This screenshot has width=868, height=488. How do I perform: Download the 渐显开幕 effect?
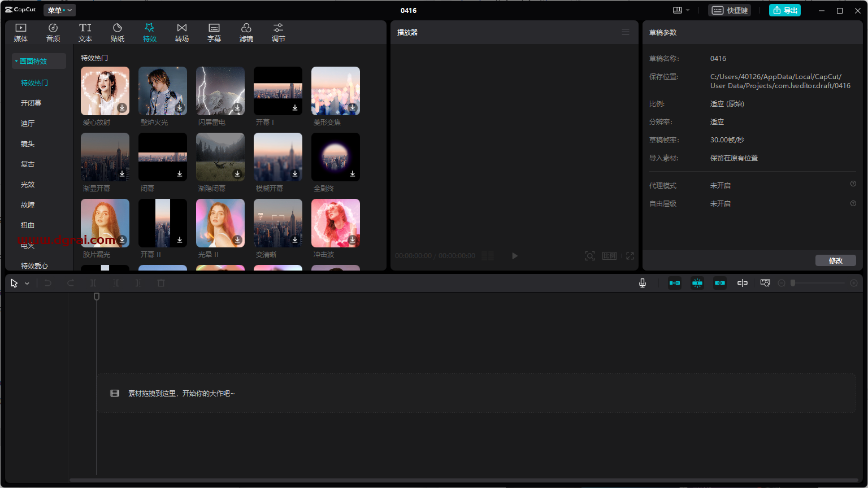[122, 173]
